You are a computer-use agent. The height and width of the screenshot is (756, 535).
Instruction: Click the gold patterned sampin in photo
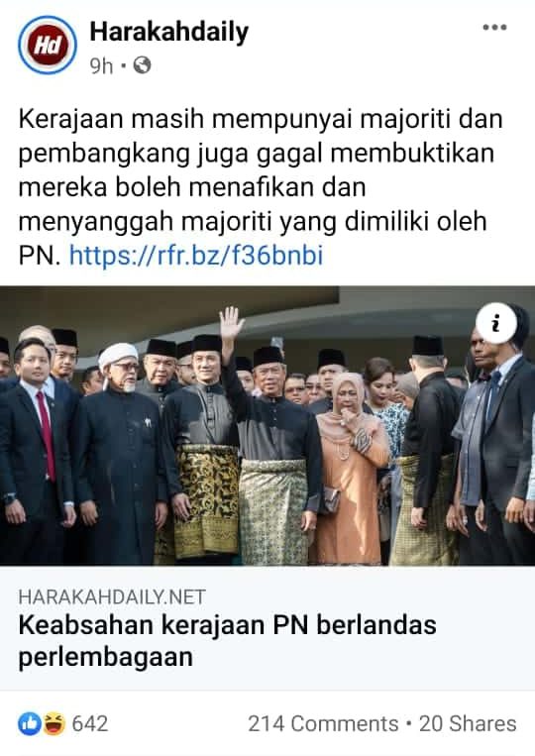coord(207,500)
